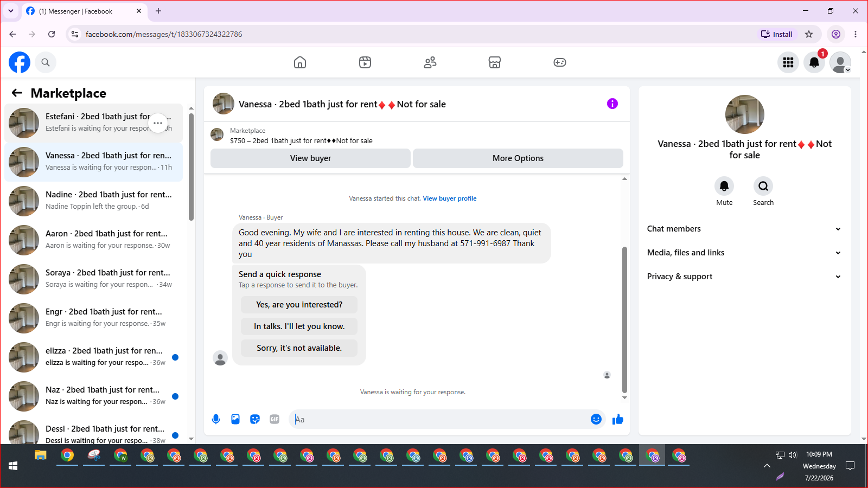Switch to Messenger Facebook browser tab
Viewport: 868px width, 488px height.
[84, 11]
